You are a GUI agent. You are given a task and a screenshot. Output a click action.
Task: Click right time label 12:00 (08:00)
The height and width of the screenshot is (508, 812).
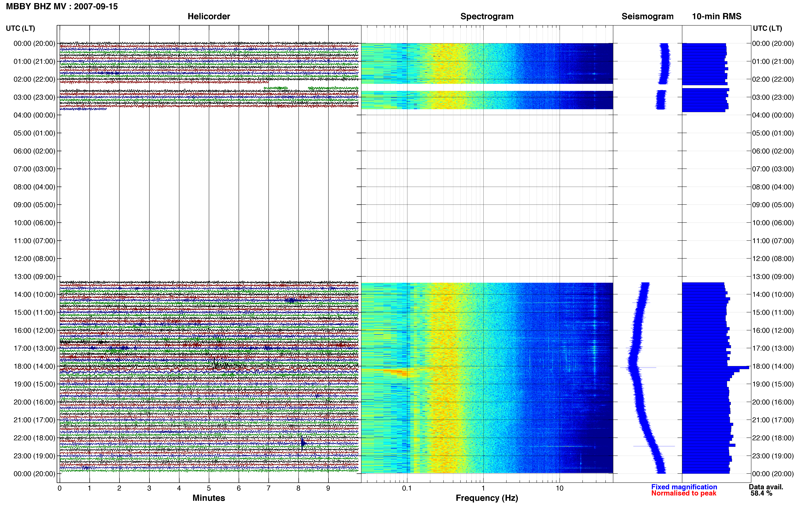[x=773, y=259]
